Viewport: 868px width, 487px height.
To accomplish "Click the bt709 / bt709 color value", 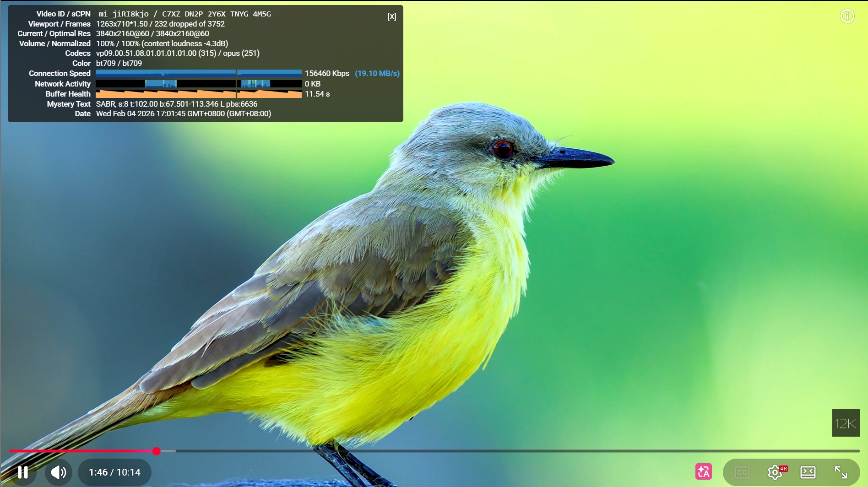I will click(x=119, y=64).
